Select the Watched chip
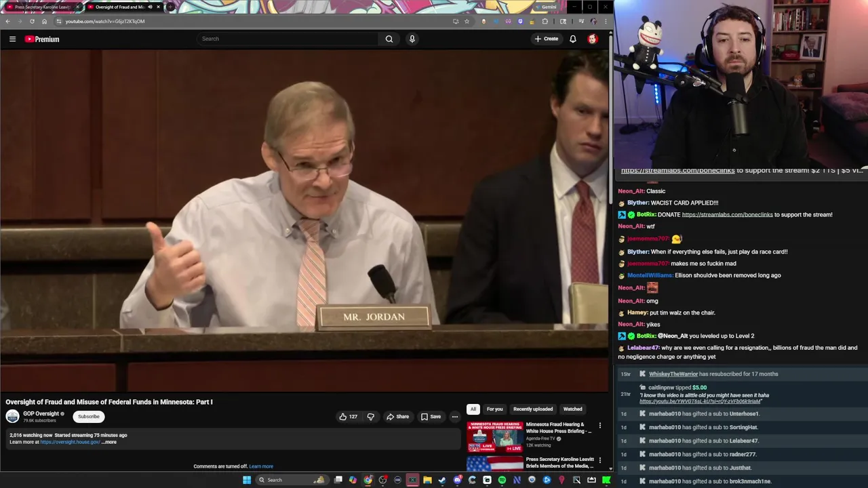 [x=572, y=409]
